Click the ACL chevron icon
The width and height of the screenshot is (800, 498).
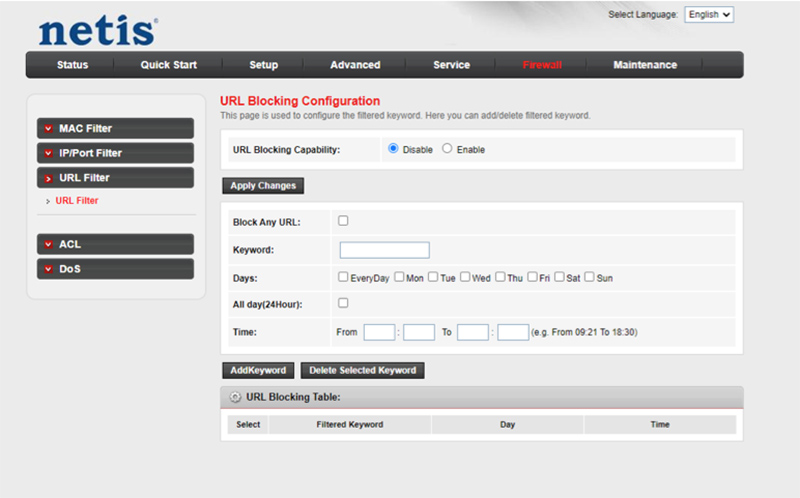tap(48, 244)
